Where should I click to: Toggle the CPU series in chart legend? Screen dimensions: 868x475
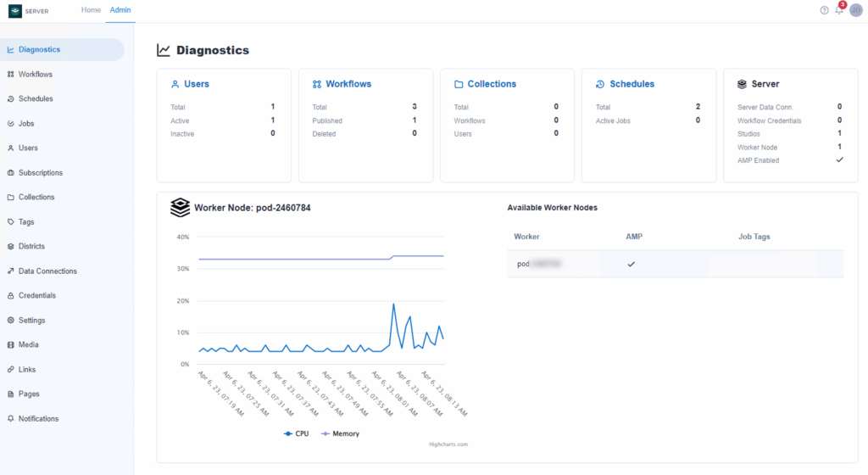296,433
